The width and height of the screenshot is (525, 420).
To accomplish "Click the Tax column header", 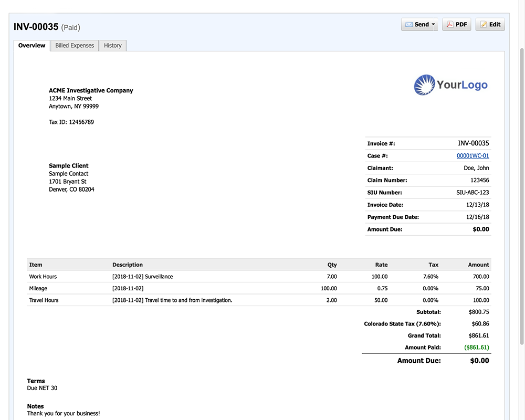I will [x=433, y=265].
